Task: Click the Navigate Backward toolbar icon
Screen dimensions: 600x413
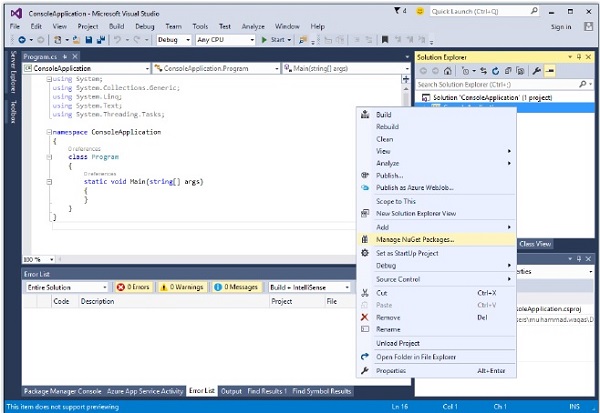Action: [22, 40]
